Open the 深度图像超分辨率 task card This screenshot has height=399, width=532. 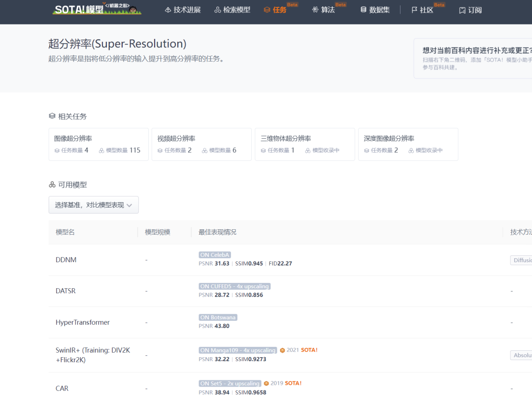pyautogui.click(x=408, y=145)
